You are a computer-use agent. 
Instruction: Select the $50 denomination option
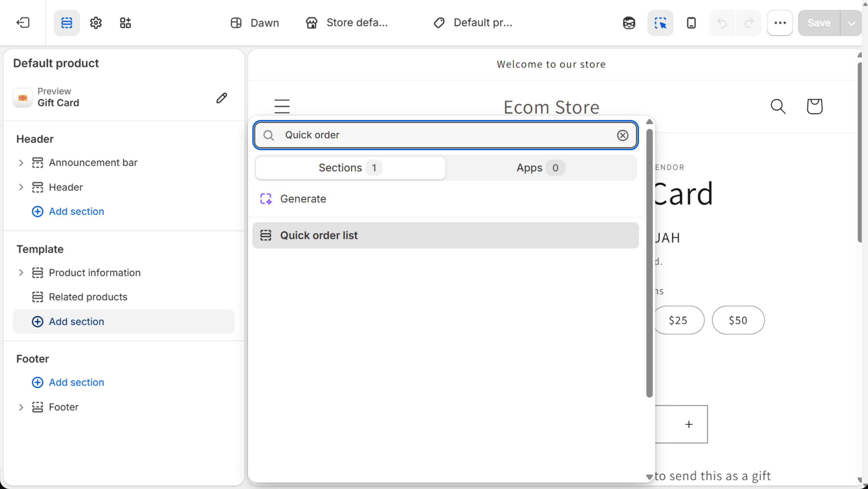click(x=738, y=320)
